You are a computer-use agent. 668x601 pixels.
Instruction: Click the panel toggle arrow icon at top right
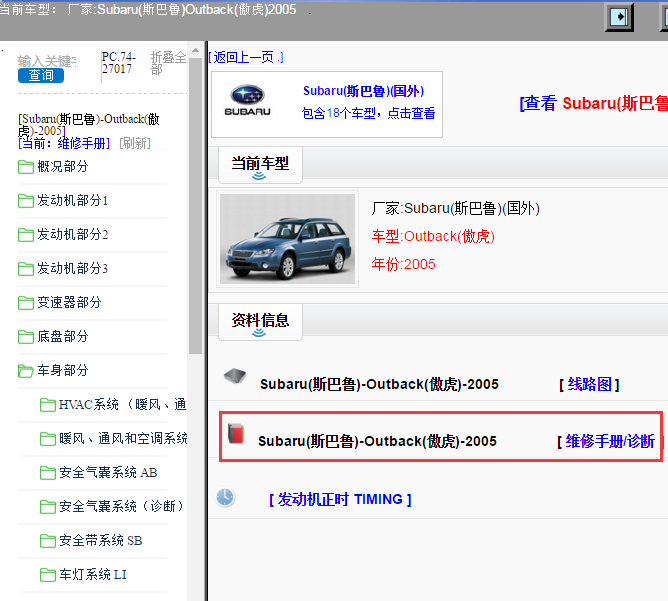tap(619, 17)
